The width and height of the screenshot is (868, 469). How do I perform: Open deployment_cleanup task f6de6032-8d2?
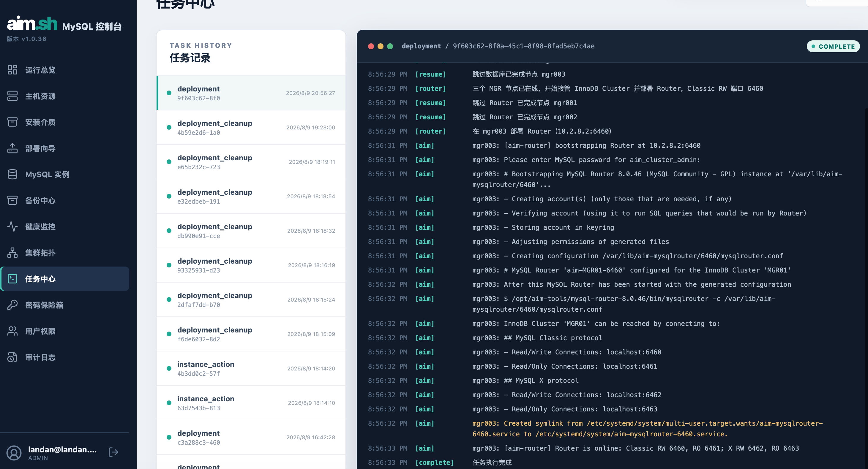[251, 334]
